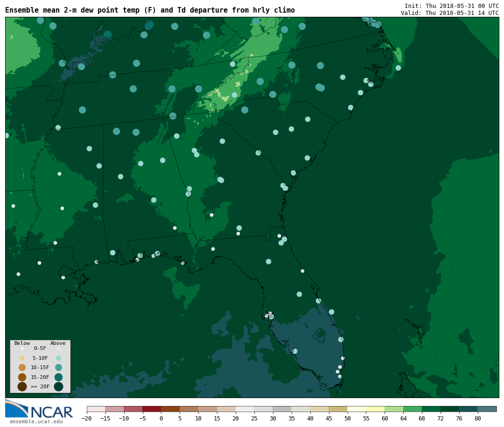Select the yellow 55 to 60 colorbar swatch
The width and height of the screenshot is (504, 427).
pos(375,409)
